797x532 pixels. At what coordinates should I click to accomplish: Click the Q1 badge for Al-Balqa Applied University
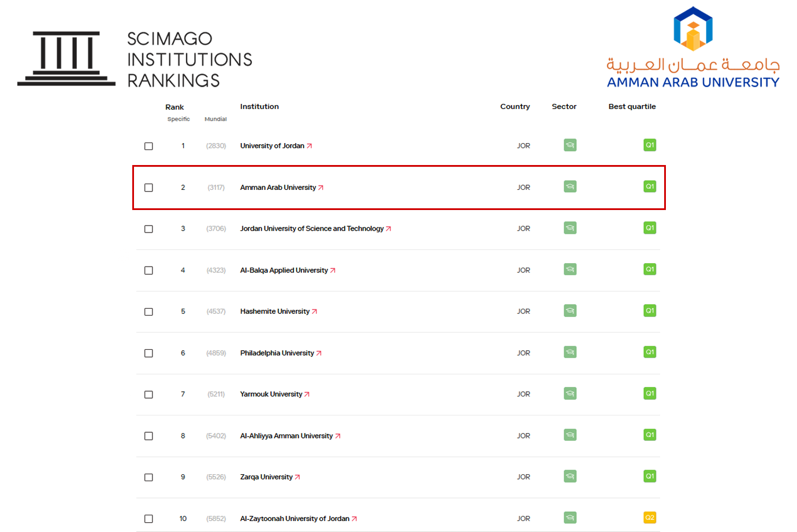click(x=650, y=269)
